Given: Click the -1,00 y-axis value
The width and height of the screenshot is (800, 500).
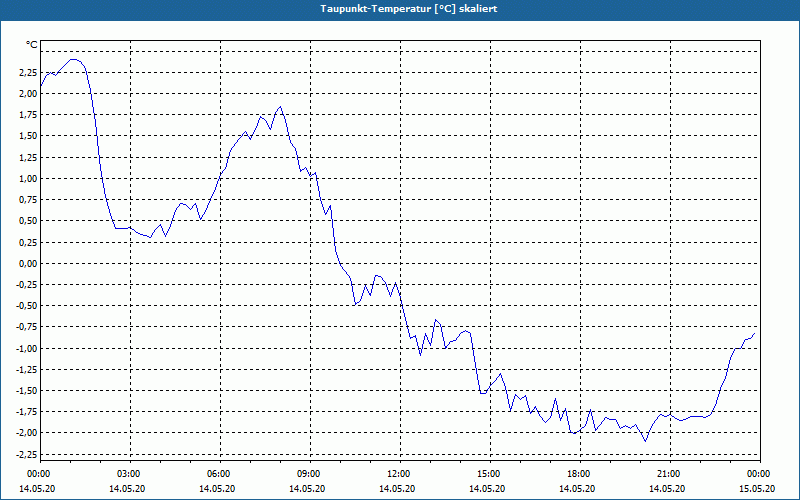Looking at the screenshot, I should coord(27,348).
